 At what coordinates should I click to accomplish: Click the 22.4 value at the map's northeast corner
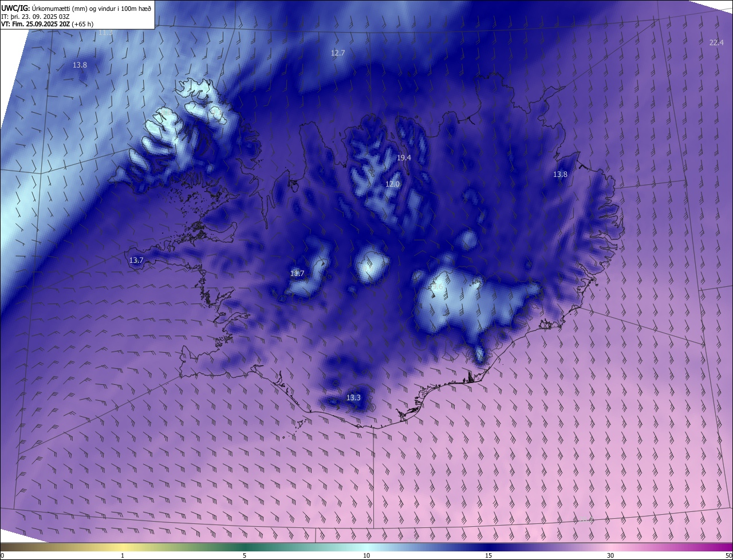tap(716, 43)
